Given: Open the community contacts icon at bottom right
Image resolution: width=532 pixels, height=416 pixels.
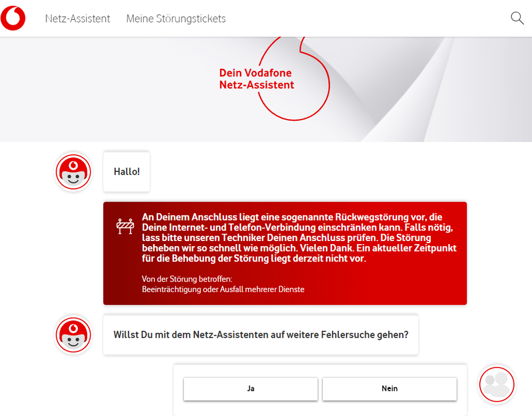Looking at the screenshot, I should tap(496, 384).
